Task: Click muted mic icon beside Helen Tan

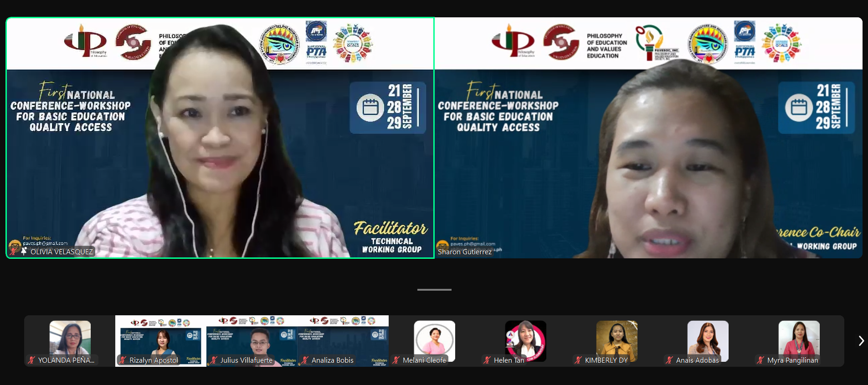Action: pyautogui.click(x=487, y=360)
